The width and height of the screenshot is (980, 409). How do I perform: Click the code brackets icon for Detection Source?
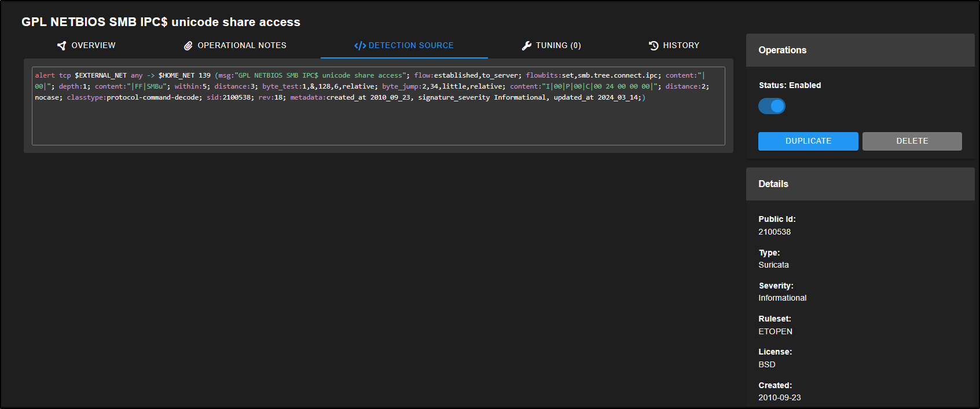point(359,46)
